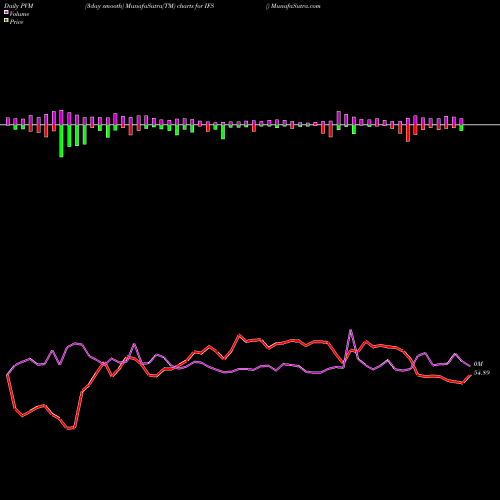Click the highest peak of red price line
Viewport: 500px width, 500px height.
239,335
